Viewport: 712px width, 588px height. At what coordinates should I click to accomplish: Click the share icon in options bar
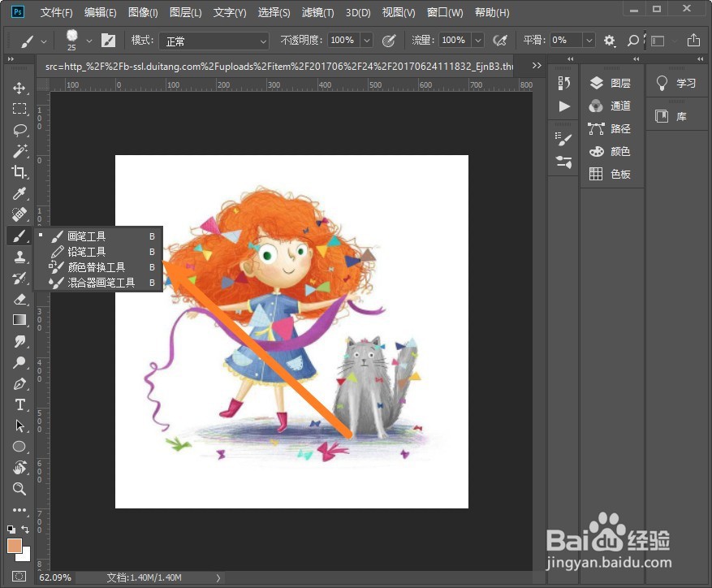tap(693, 40)
